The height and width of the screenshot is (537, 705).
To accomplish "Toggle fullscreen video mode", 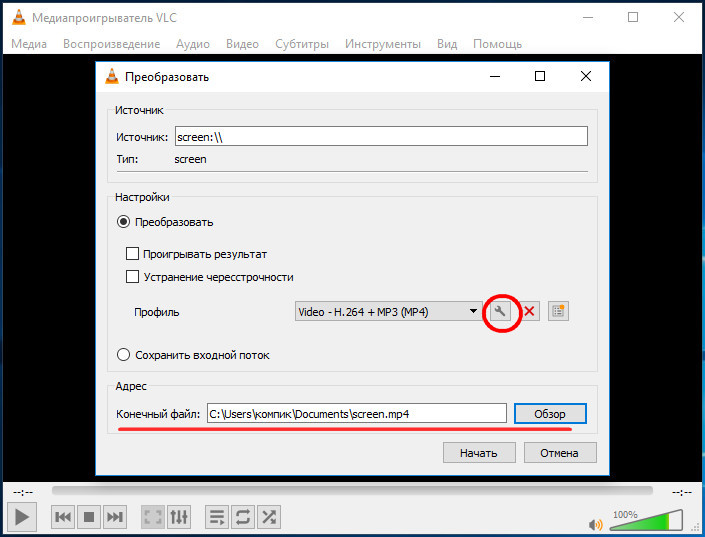I will pos(153,517).
